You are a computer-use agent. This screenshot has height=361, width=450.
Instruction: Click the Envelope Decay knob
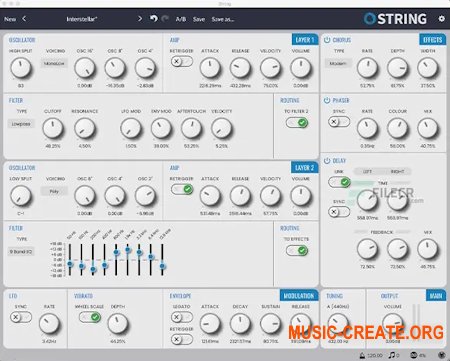click(240, 324)
